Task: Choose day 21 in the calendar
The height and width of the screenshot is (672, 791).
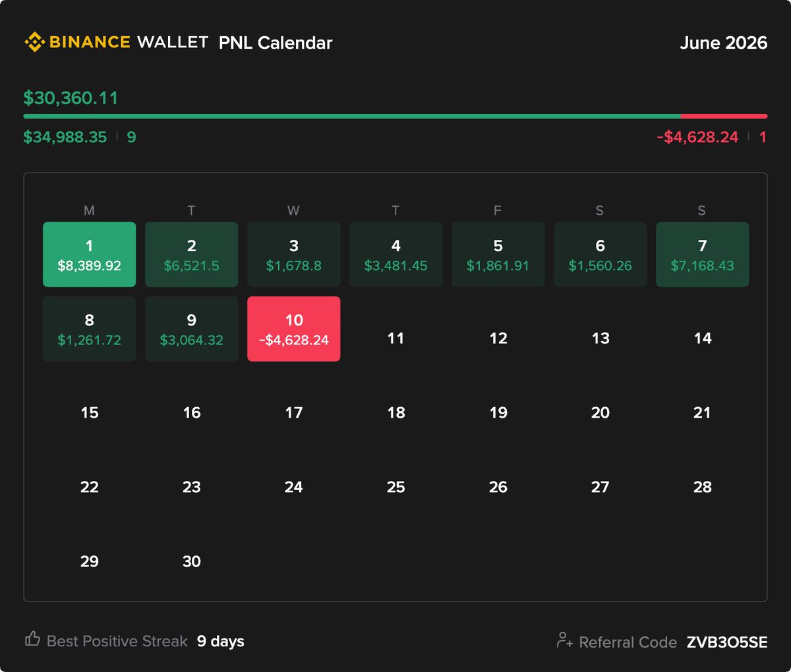Action: (703, 412)
